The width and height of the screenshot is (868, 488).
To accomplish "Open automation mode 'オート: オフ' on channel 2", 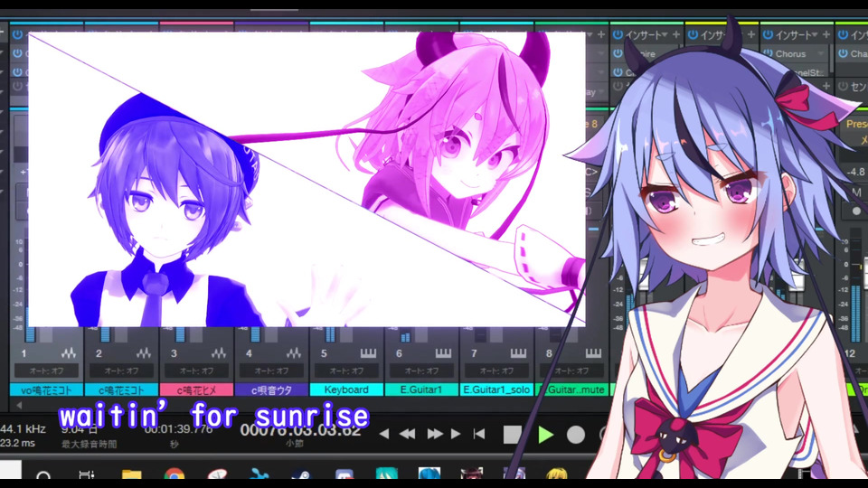I will click(x=121, y=371).
